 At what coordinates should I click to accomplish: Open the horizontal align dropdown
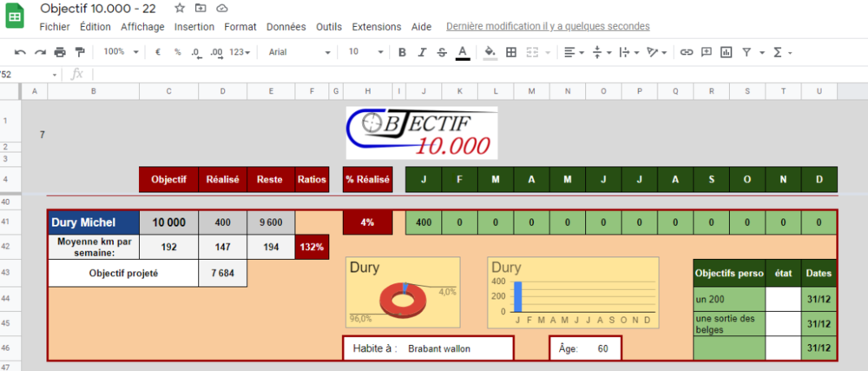point(574,52)
